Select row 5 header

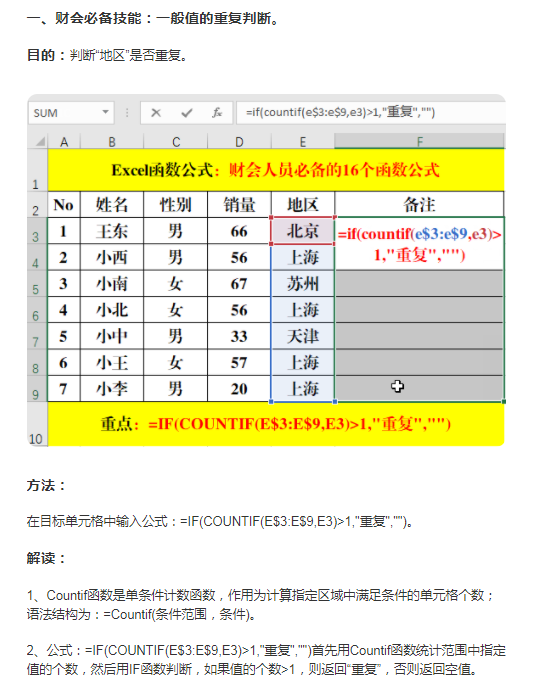(x=37, y=283)
